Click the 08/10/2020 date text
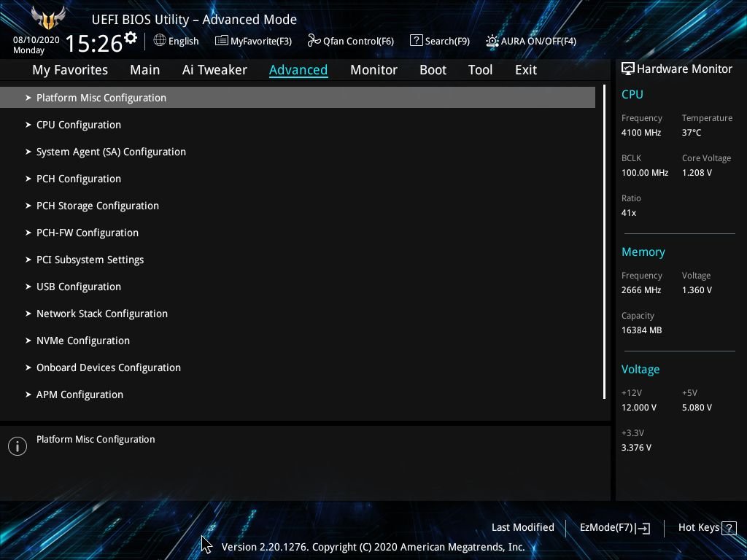Viewport: 747px width, 560px height. click(x=36, y=40)
